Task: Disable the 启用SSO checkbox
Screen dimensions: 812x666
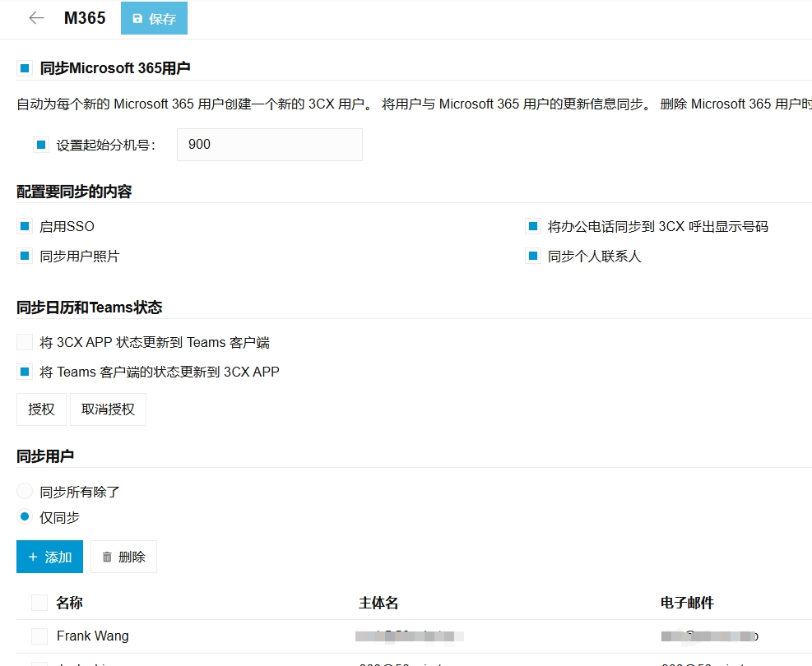Action: point(25,226)
